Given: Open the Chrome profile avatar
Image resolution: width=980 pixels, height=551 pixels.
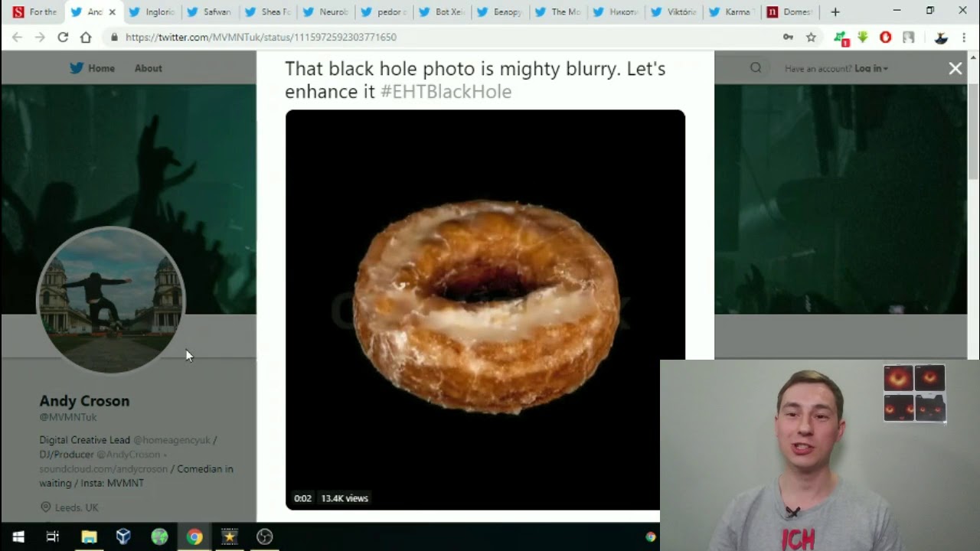Looking at the screenshot, I should (x=941, y=37).
